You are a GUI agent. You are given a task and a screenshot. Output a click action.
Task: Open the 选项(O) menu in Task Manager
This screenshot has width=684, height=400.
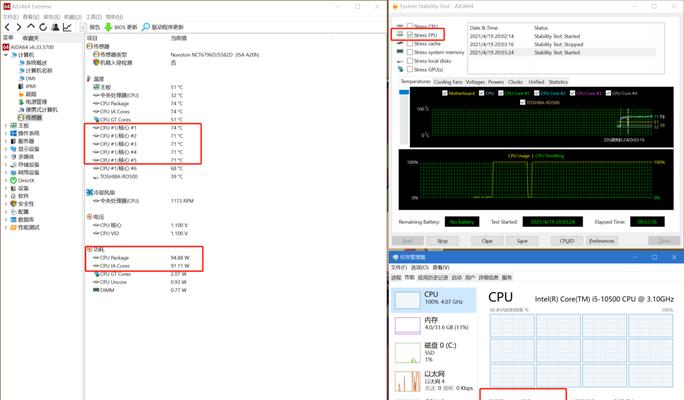(420, 267)
